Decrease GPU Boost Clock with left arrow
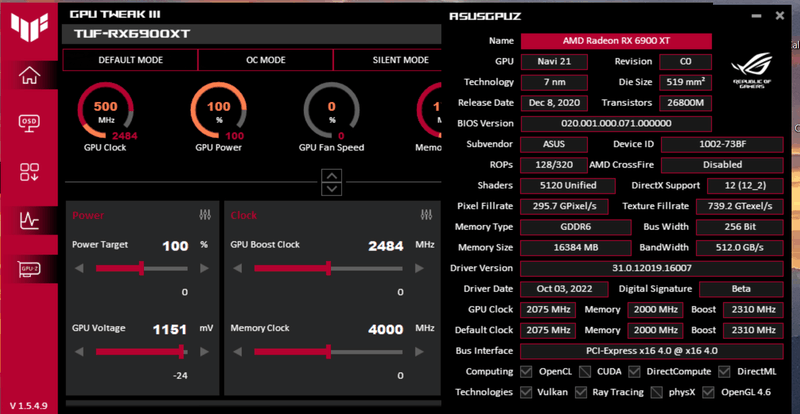Viewport: 800px width, 414px height. click(x=238, y=269)
